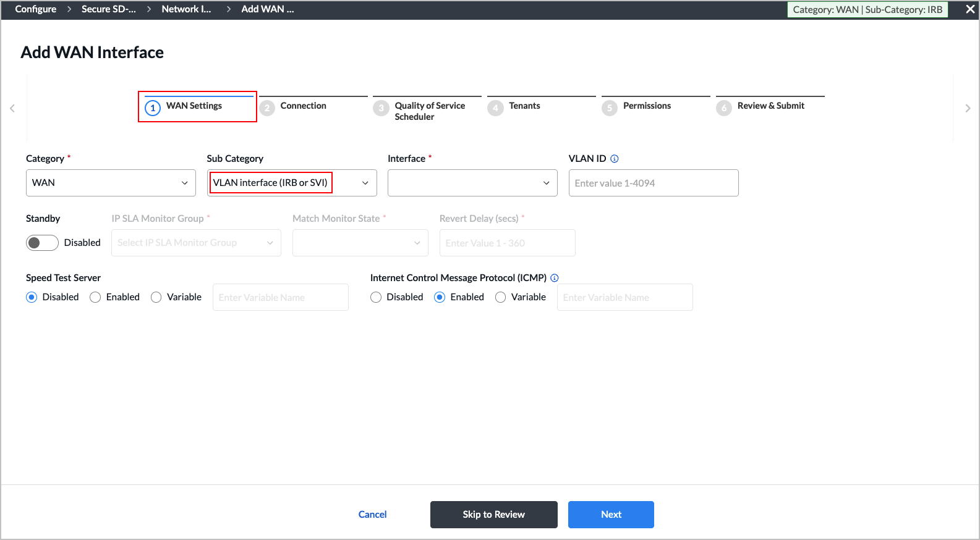
Task: Go to the Permissions step
Action: pos(647,106)
